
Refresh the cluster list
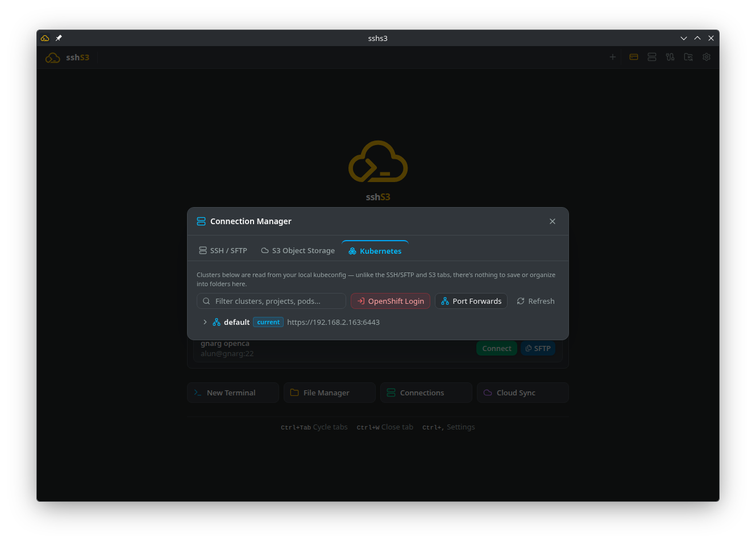coord(535,301)
